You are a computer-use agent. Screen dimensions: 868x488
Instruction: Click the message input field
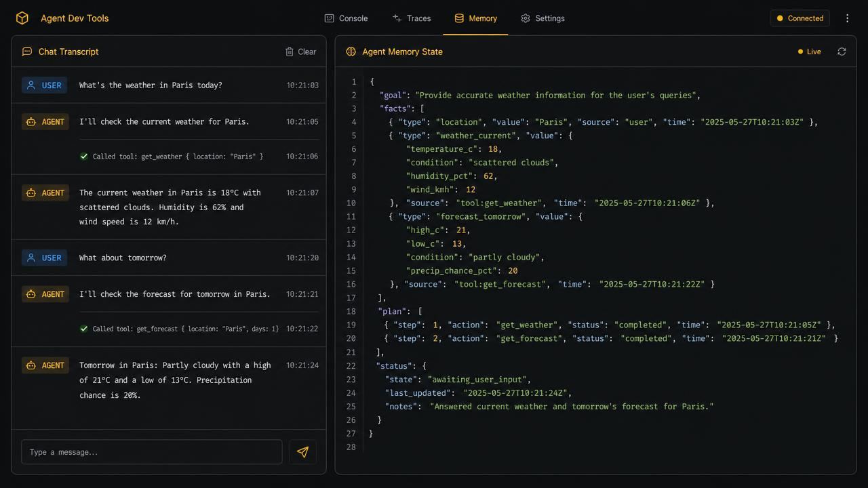click(152, 452)
